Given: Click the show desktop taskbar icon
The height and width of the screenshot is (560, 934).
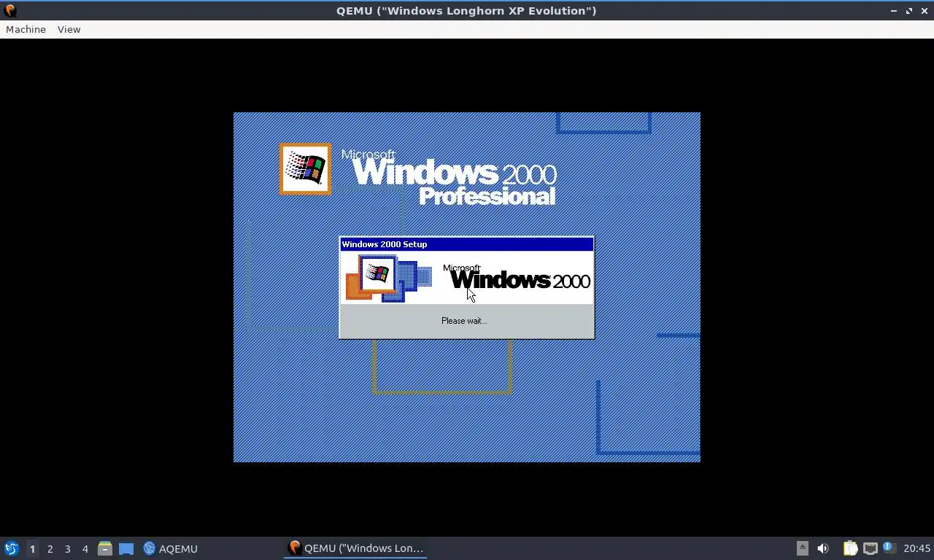Looking at the screenshot, I should pos(126,548).
